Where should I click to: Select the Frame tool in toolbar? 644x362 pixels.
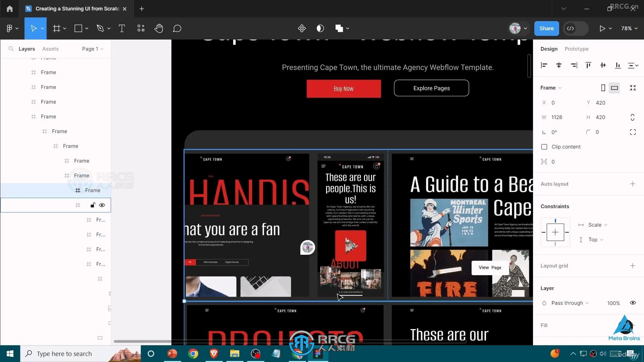[57, 28]
